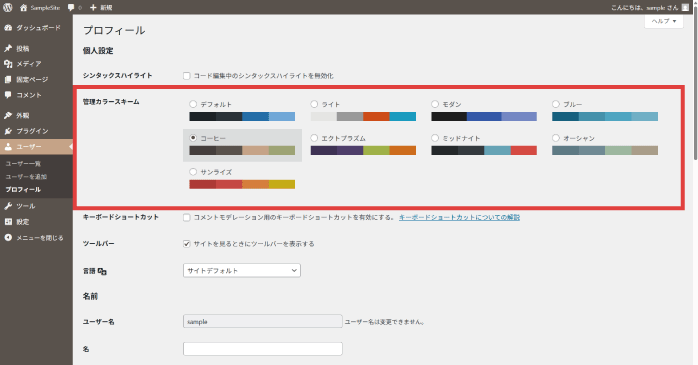This screenshot has width=698, height=365.
Task: Select the デフォルト color scheme radio
Action: (x=193, y=104)
